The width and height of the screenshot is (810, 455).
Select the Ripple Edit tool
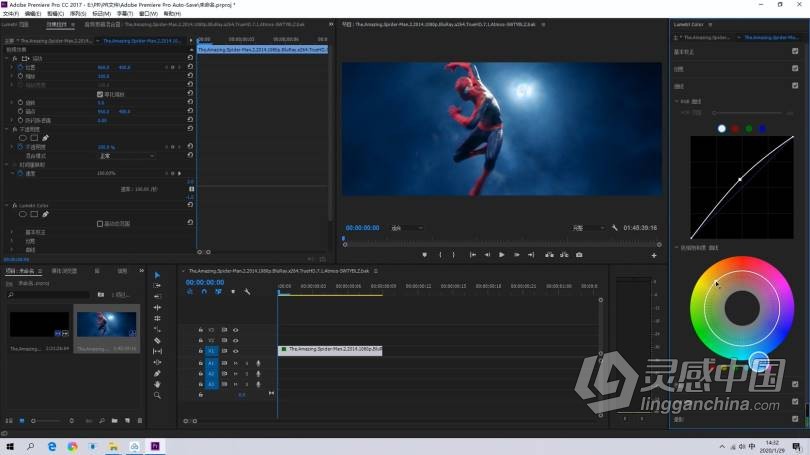pyautogui.click(x=158, y=296)
